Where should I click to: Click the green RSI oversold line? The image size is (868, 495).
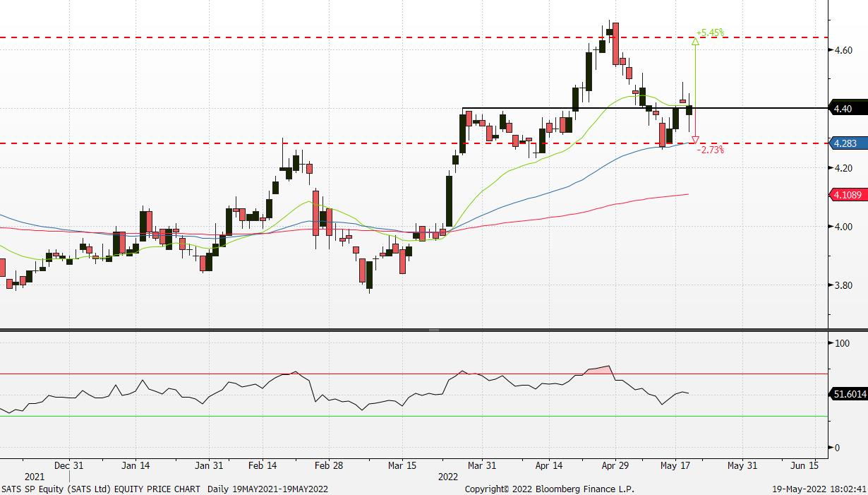[413, 416]
